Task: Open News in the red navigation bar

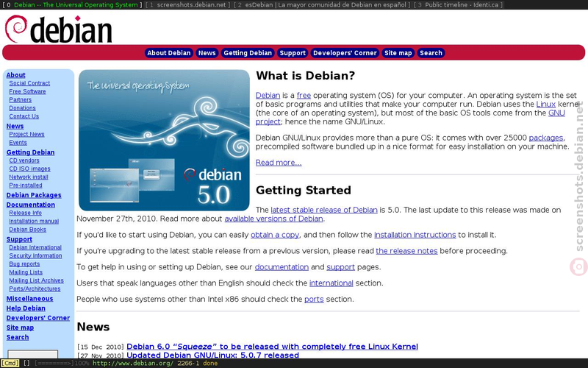Action: pyautogui.click(x=207, y=53)
